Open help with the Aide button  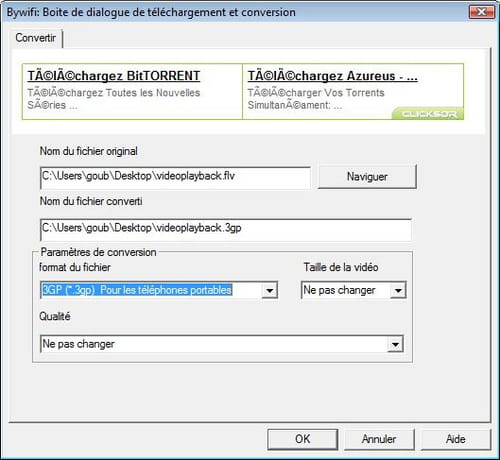click(456, 439)
